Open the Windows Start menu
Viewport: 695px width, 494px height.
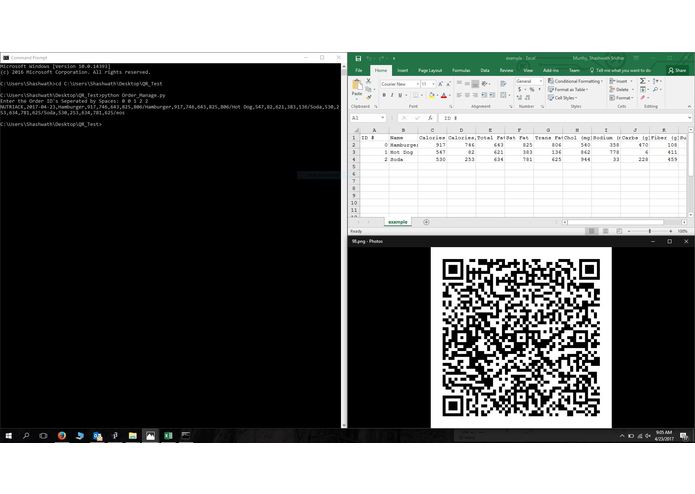click(8, 436)
